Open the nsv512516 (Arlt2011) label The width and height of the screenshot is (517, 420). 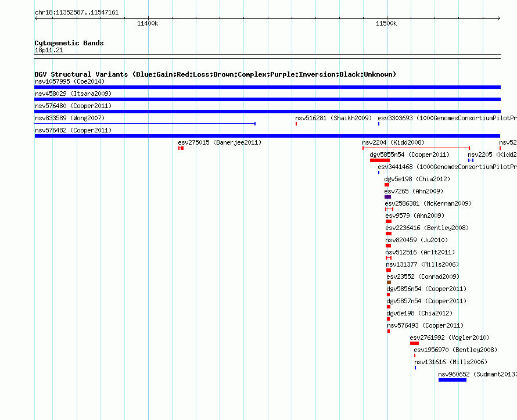tap(420, 252)
